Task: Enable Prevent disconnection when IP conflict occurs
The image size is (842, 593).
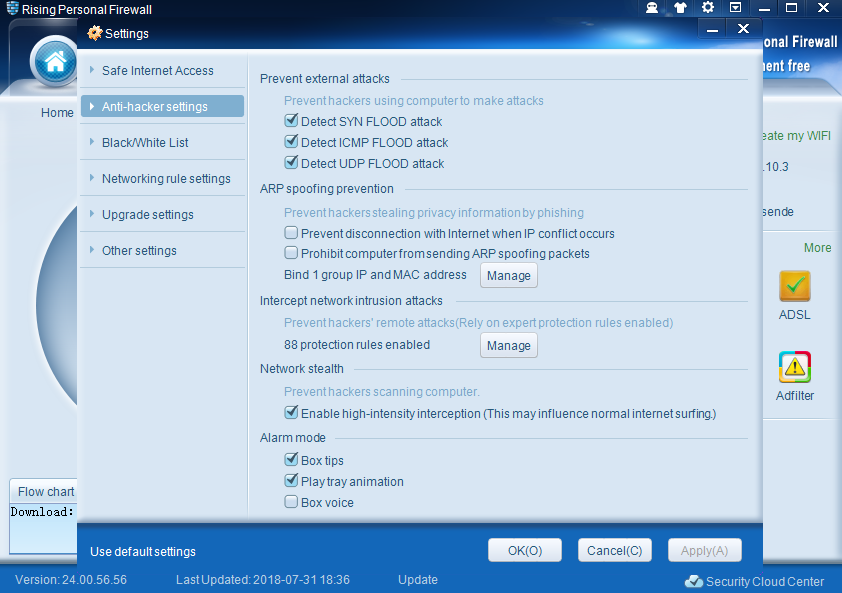Action: coord(291,233)
